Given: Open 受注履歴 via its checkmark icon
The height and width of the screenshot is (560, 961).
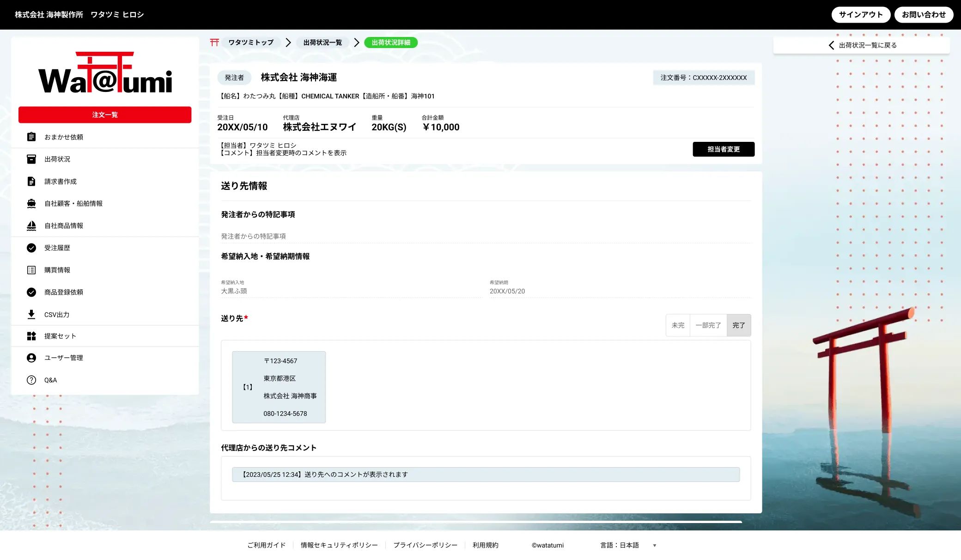Looking at the screenshot, I should 31,248.
